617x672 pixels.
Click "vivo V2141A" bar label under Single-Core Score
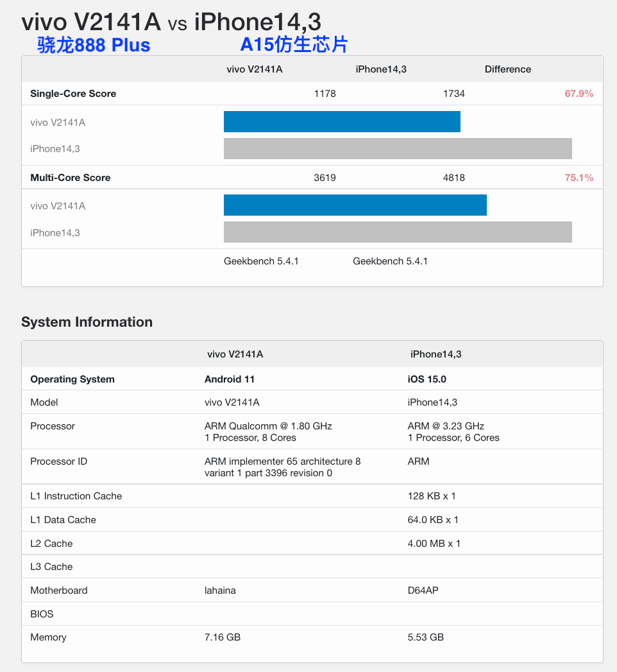[58, 123]
